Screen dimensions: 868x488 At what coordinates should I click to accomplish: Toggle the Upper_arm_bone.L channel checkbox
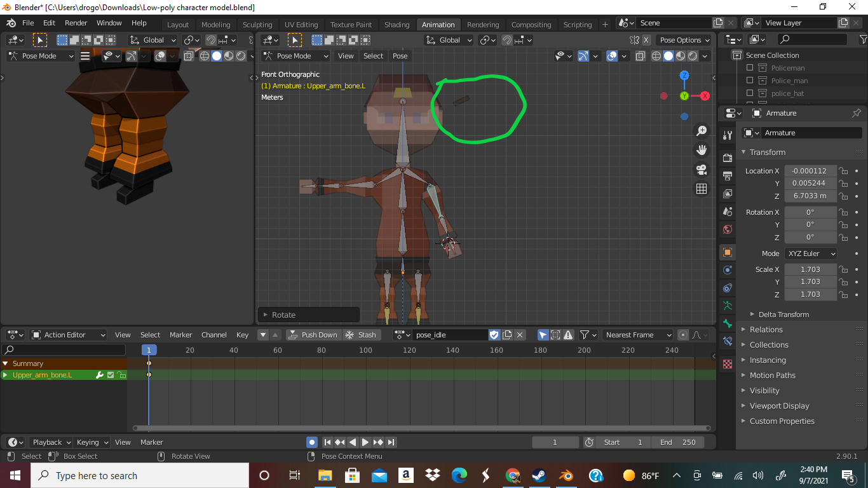(111, 375)
